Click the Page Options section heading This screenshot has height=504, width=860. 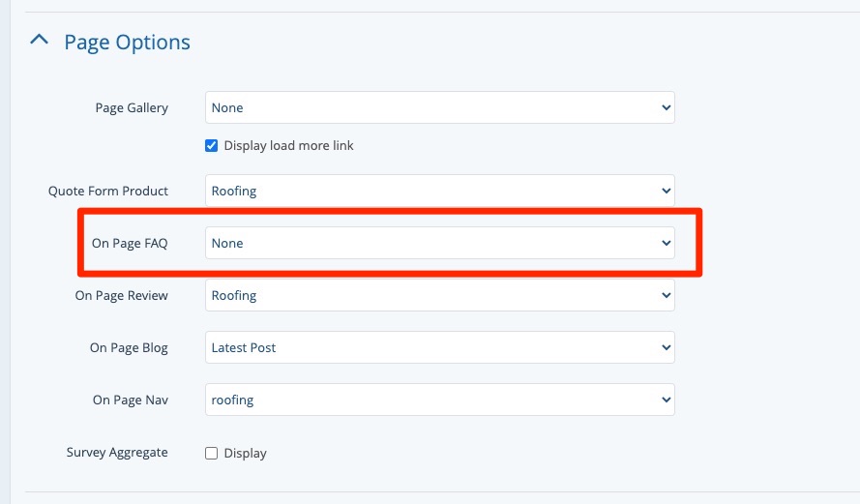[127, 43]
